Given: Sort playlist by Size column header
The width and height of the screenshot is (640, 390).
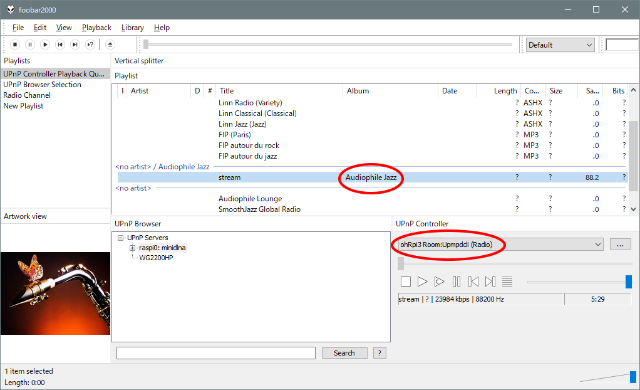Looking at the screenshot, I should (561, 91).
